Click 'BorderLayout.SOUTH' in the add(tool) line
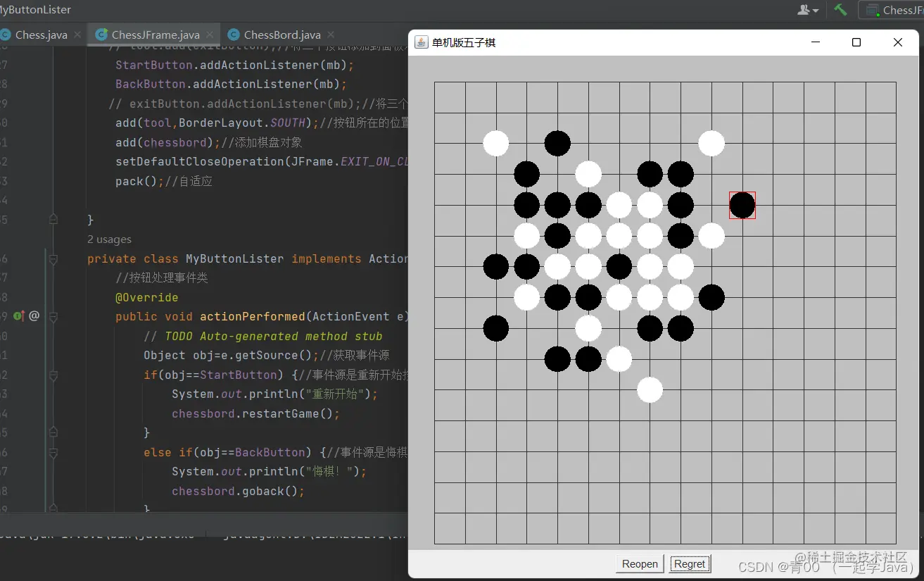The height and width of the screenshot is (581, 924). pyautogui.click(x=242, y=123)
